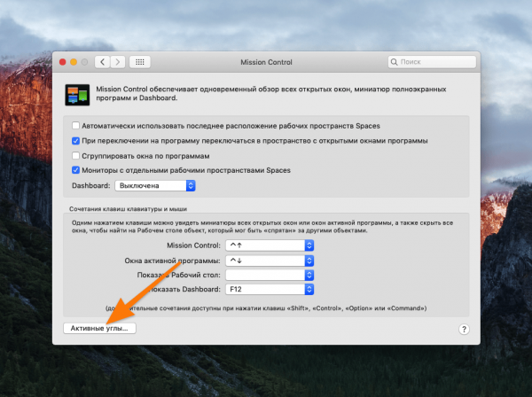The height and width of the screenshot is (397, 532).
Task: Open 'Показать Рабочий стол' shortcut dropdown
Action: tap(270, 275)
